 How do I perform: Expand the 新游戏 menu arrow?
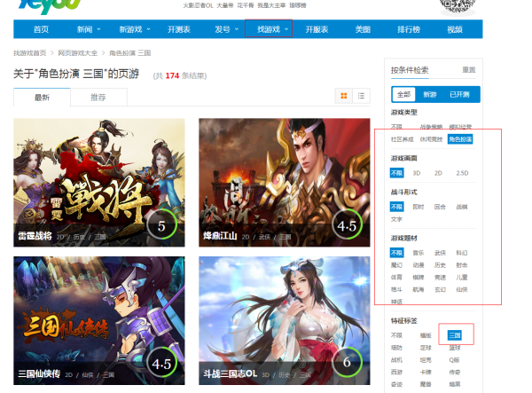[148, 29]
